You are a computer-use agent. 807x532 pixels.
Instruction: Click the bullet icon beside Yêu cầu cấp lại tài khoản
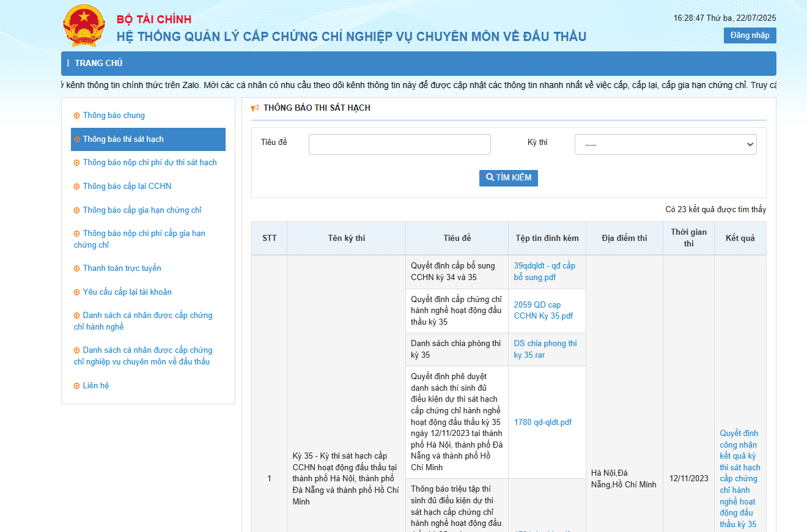pos(76,292)
